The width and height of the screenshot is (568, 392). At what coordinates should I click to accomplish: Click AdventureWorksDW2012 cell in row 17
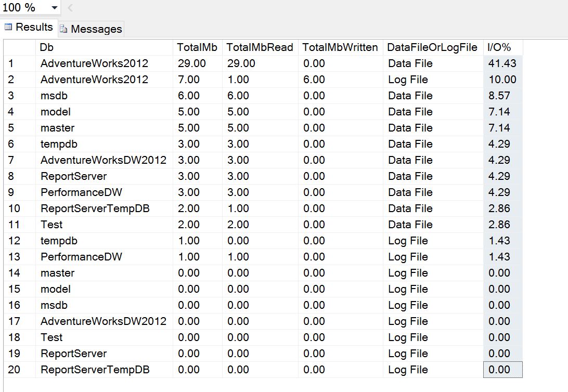(x=105, y=321)
